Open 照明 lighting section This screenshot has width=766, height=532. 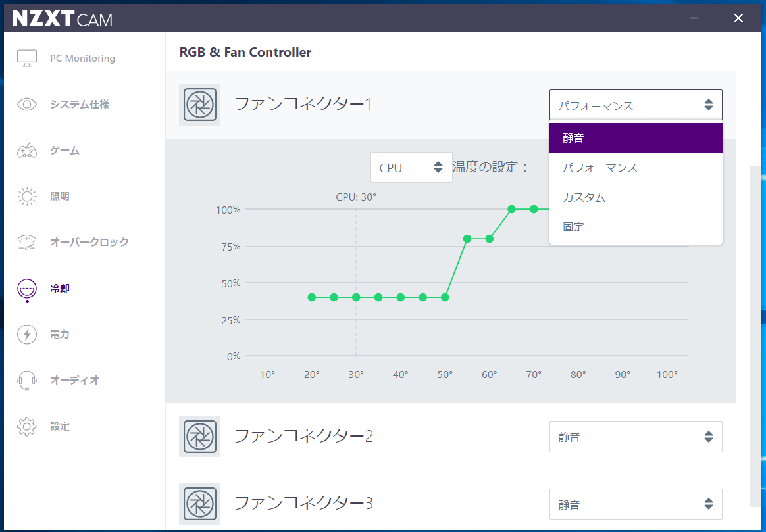[x=60, y=196]
